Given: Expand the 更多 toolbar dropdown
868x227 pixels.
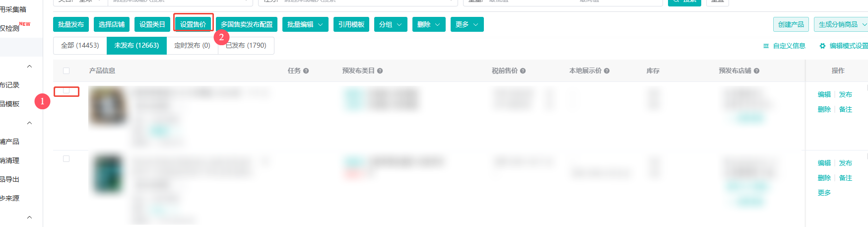Looking at the screenshot, I should click(x=467, y=24).
